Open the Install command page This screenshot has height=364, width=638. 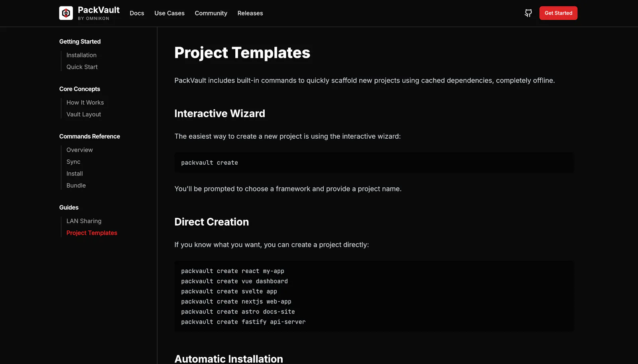(x=75, y=174)
